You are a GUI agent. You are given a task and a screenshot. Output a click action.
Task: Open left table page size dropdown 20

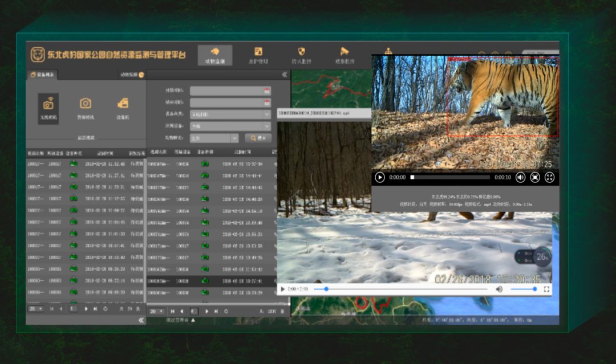click(x=35, y=309)
